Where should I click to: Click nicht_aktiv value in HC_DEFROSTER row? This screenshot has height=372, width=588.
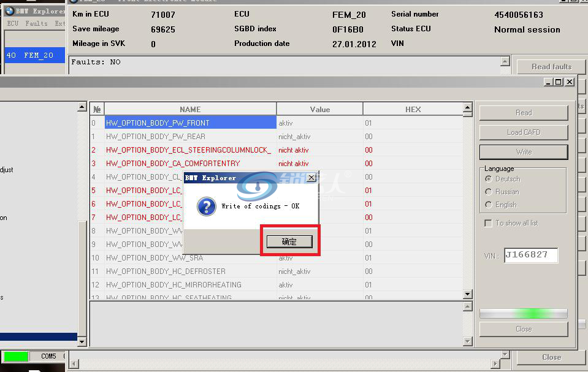pos(294,271)
